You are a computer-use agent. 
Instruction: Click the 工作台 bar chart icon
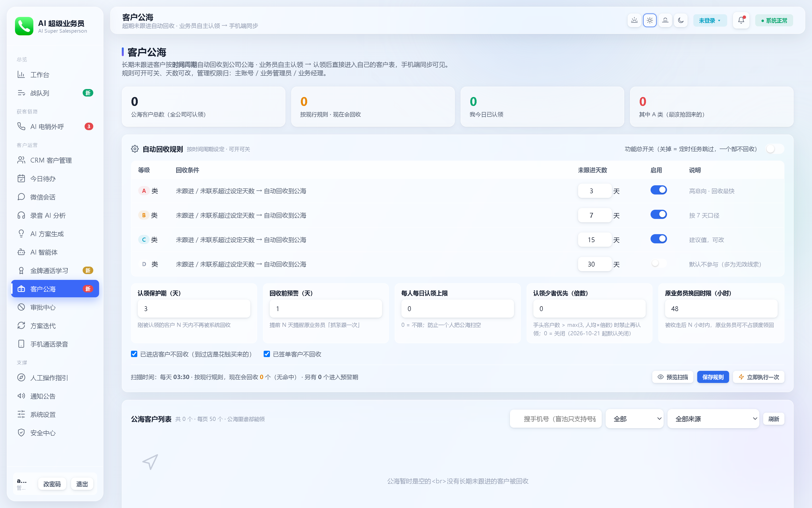(21, 75)
